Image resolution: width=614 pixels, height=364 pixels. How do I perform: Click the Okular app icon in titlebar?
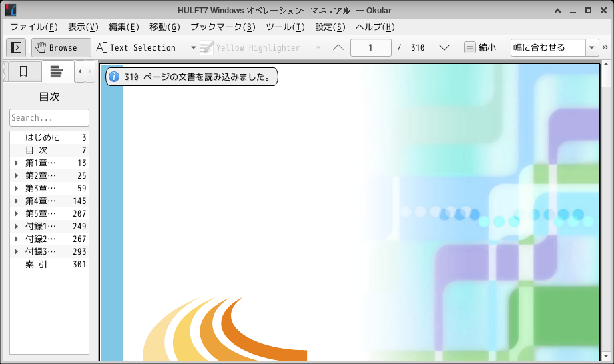11,10
